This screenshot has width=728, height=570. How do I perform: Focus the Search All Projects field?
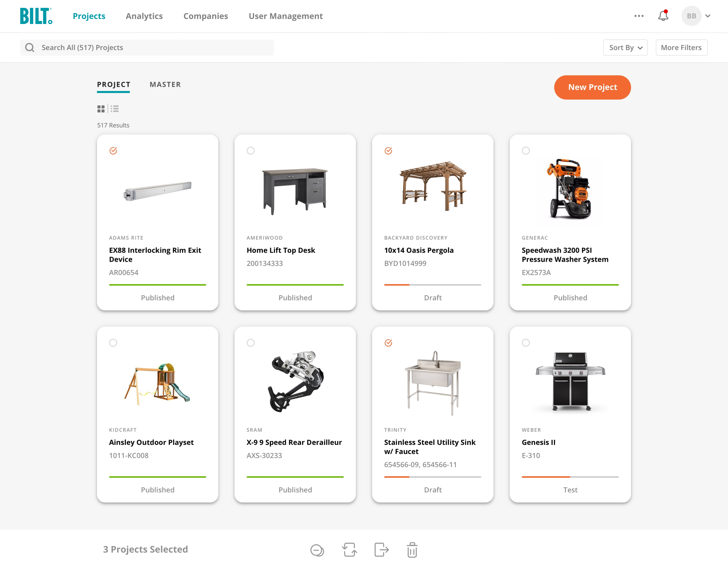coord(147,48)
